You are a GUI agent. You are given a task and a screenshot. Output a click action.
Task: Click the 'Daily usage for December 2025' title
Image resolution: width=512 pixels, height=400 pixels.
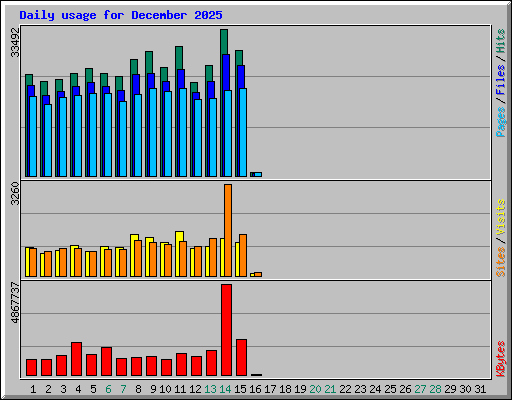(121, 15)
